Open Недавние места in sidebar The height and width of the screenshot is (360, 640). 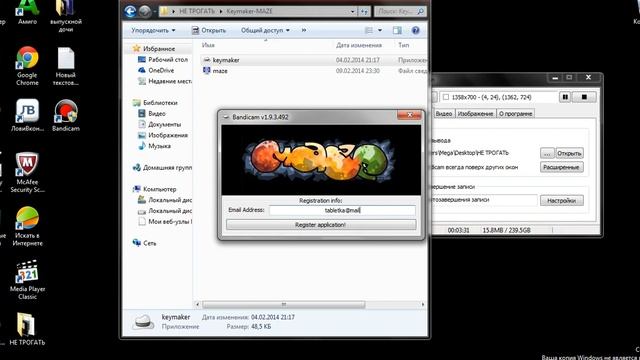(x=169, y=81)
